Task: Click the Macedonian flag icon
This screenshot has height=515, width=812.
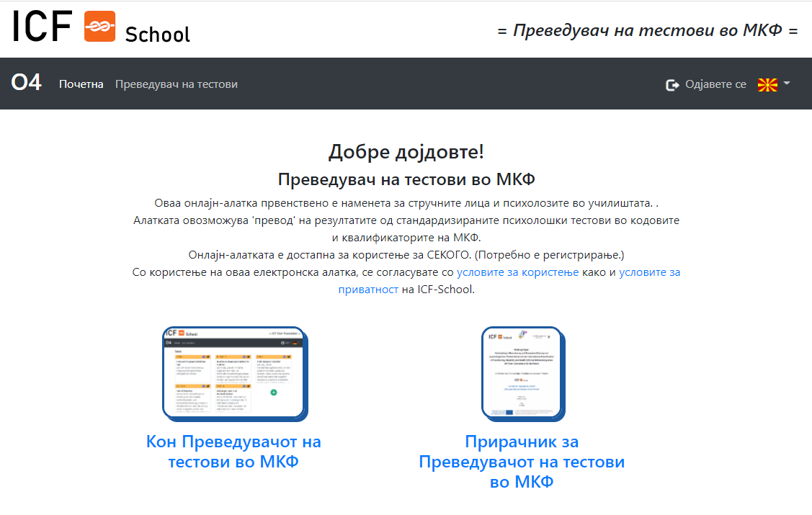Action: pyautogui.click(x=767, y=85)
